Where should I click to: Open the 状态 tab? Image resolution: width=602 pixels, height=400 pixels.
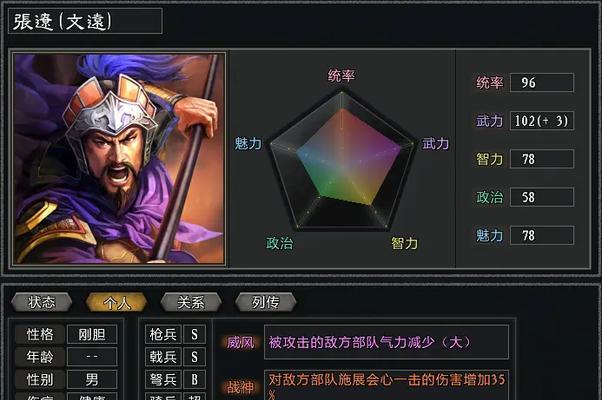tap(42, 302)
